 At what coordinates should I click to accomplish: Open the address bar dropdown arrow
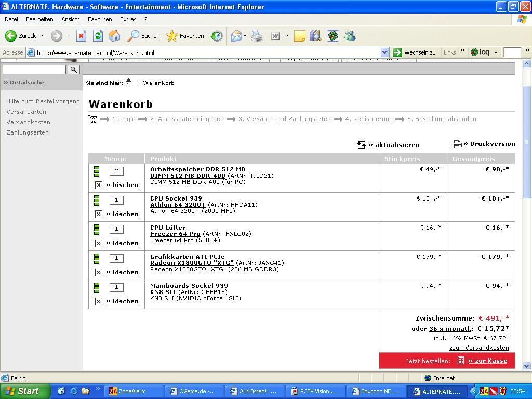point(384,52)
